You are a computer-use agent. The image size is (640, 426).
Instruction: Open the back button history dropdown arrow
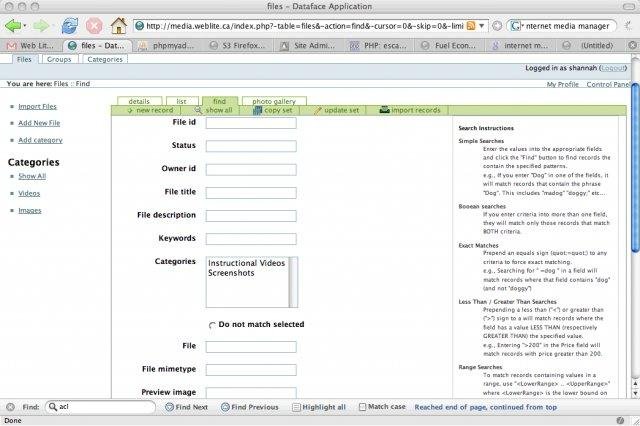coord(25,26)
